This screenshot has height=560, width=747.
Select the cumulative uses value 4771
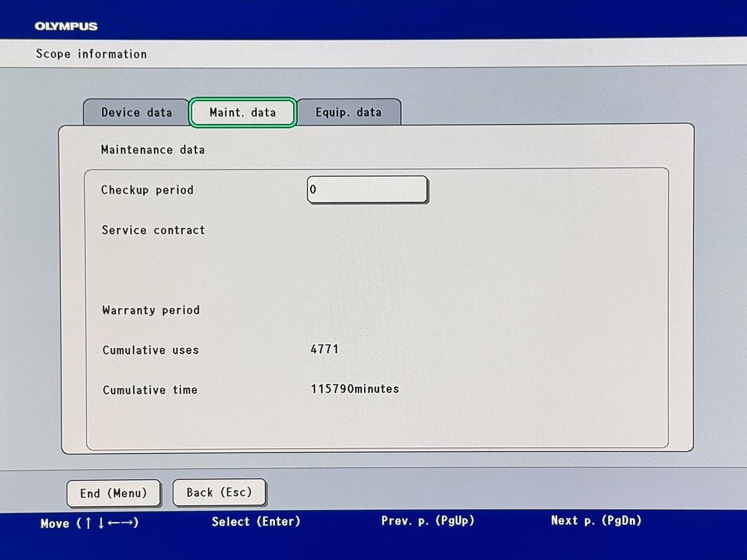pyautogui.click(x=324, y=349)
